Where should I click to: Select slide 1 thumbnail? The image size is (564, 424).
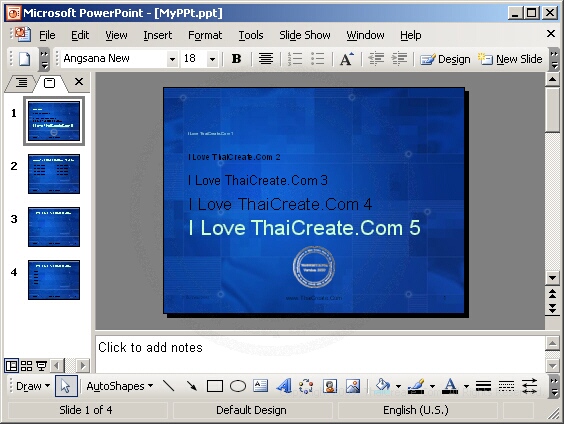pos(54,121)
